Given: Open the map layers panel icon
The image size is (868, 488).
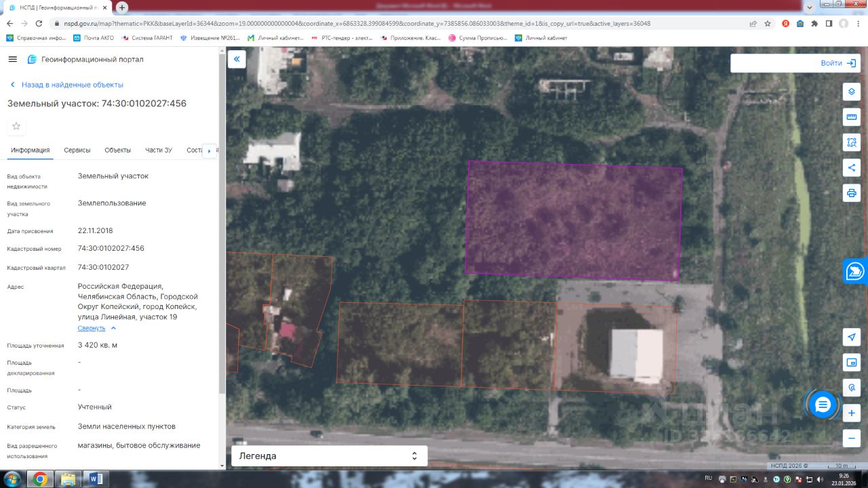Looking at the screenshot, I should pyautogui.click(x=852, y=91).
